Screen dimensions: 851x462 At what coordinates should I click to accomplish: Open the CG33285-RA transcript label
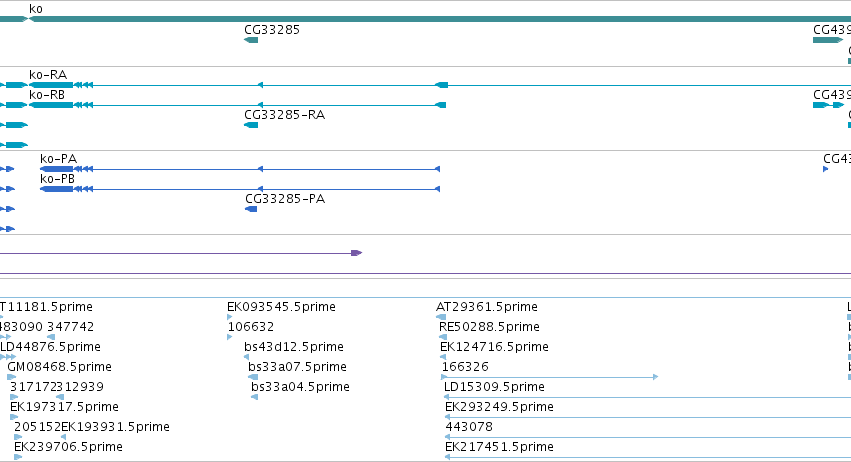point(284,115)
